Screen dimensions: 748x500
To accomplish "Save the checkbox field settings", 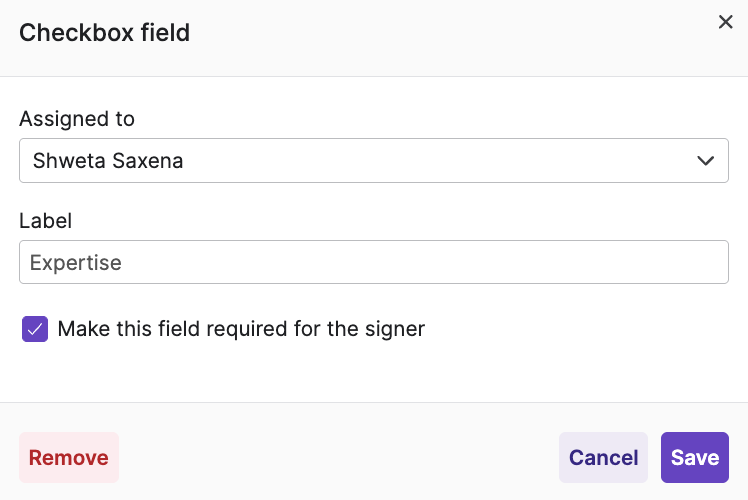I will (694, 458).
